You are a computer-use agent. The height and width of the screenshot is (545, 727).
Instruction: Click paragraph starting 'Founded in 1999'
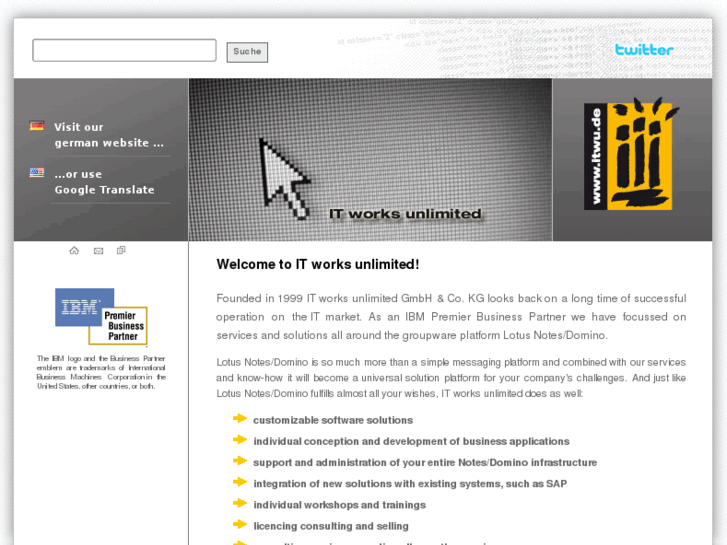pos(451,317)
